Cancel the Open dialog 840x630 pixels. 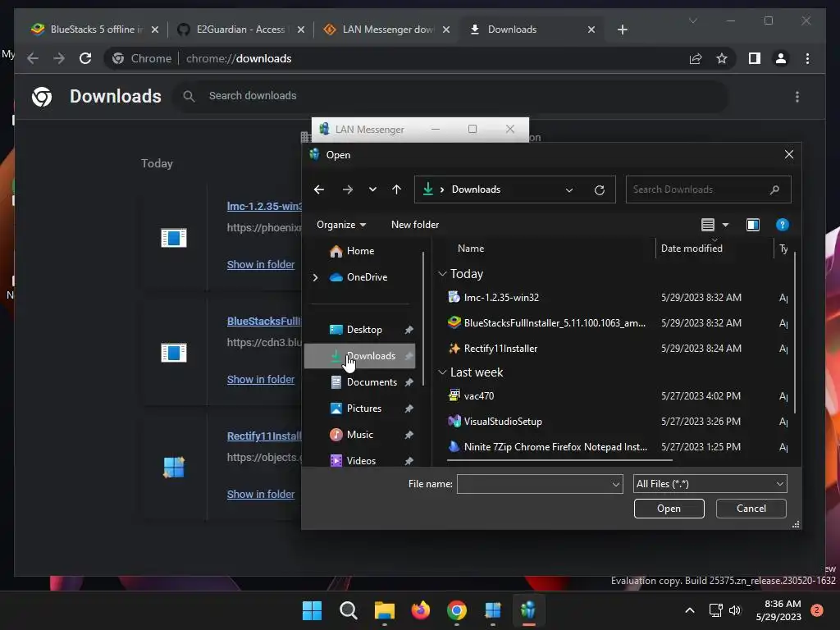click(751, 509)
